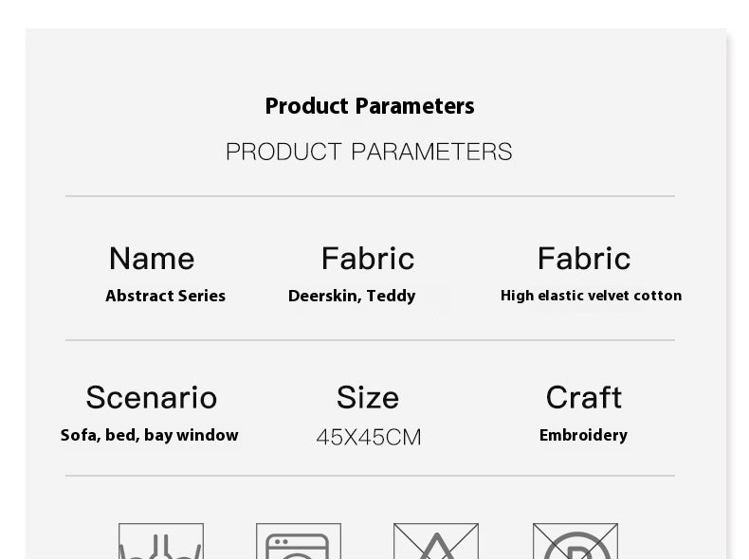Click the bold Product Parameters heading
749x560 pixels.
[370, 106]
